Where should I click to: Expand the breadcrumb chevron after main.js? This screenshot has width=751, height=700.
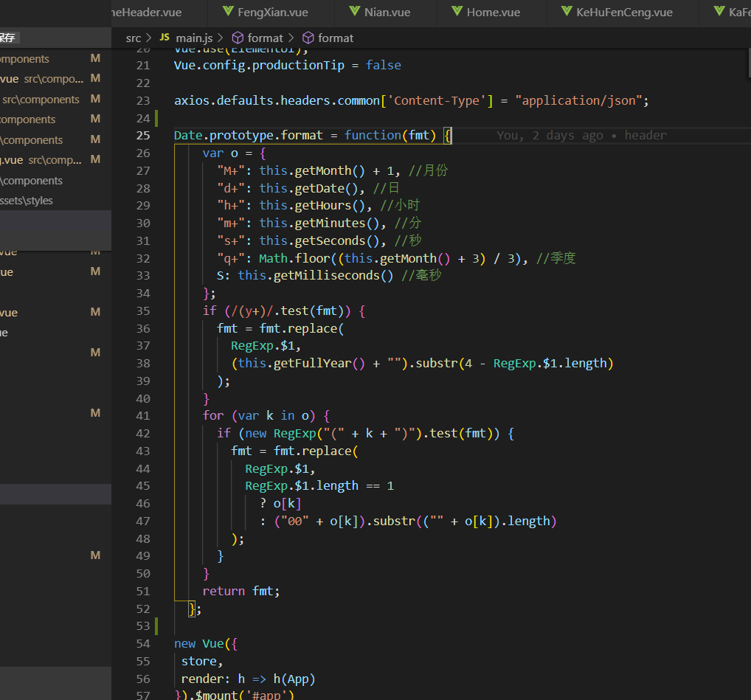tap(221, 38)
